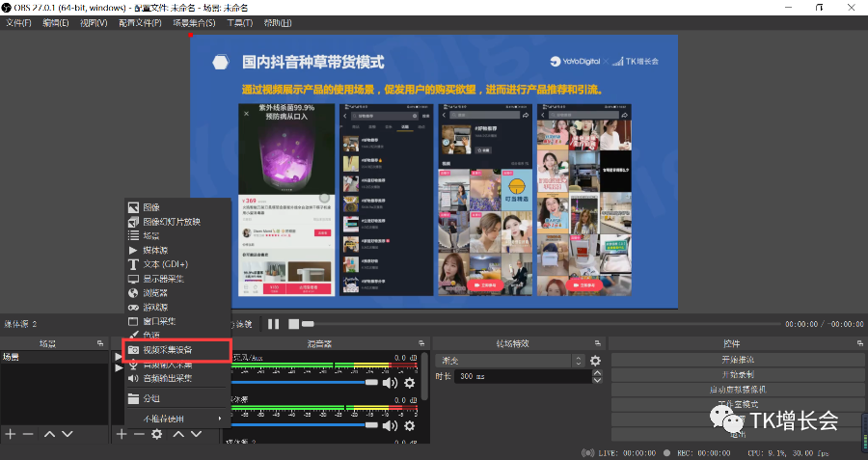This screenshot has height=460, width=868.
Task: Open 麦克风/Aux audio gear settings
Action: click(x=410, y=383)
